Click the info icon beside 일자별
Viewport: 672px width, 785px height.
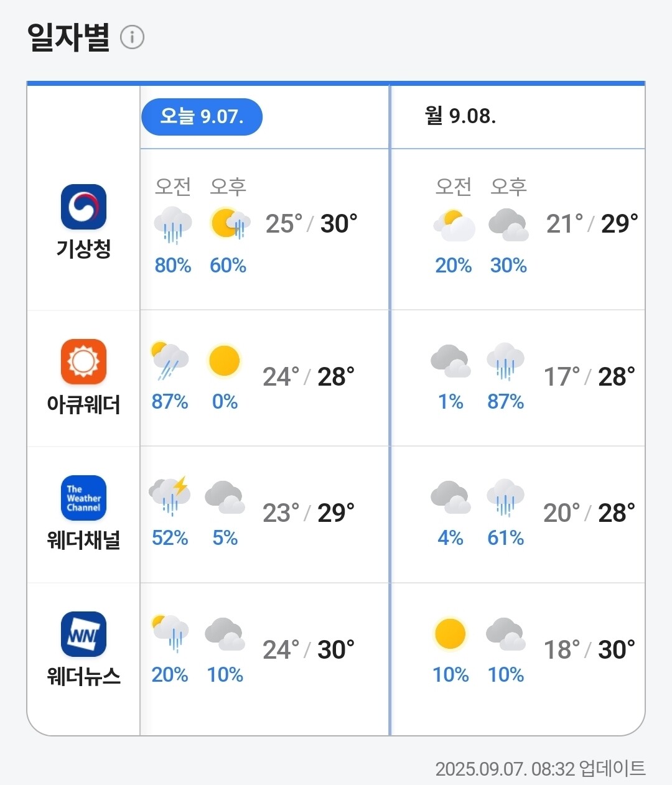click(132, 37)
